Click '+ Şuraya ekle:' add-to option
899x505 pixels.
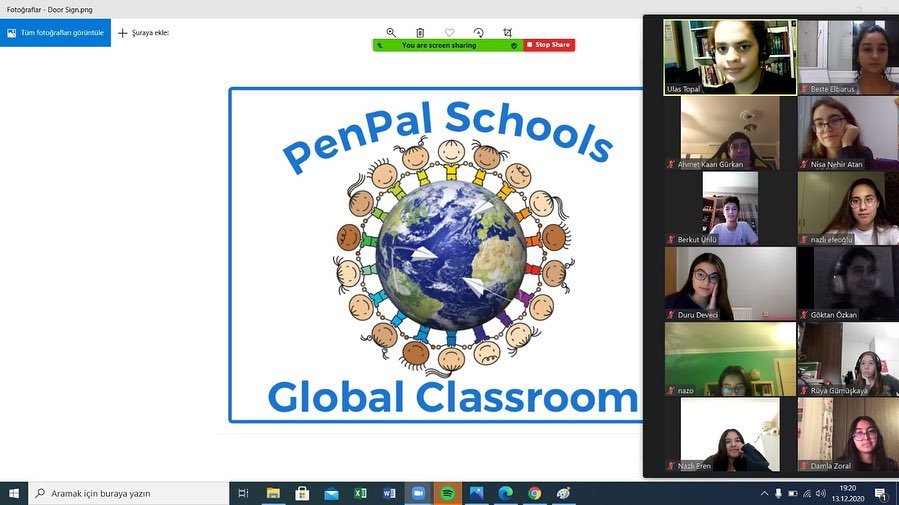pos(144,33)
